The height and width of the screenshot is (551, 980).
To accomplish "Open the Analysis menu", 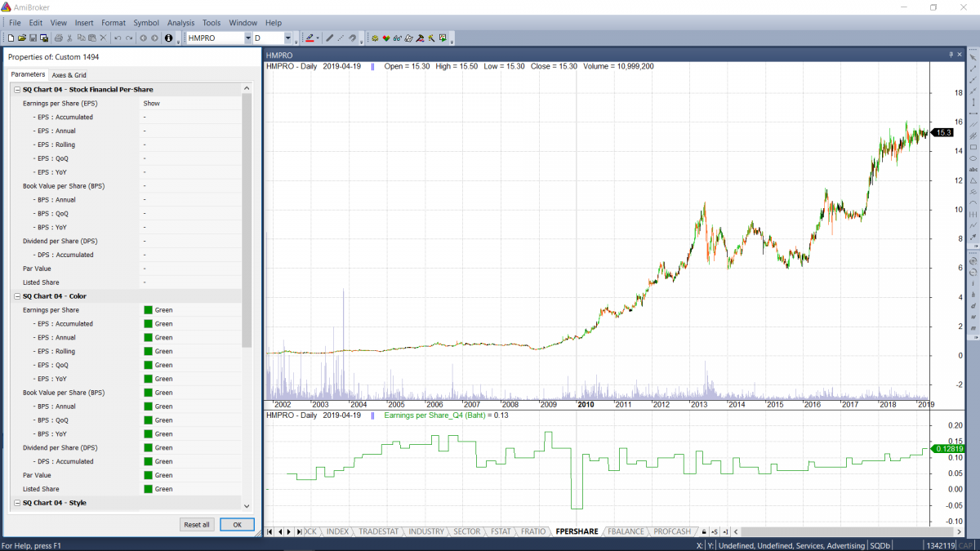I will coord(180,23).
